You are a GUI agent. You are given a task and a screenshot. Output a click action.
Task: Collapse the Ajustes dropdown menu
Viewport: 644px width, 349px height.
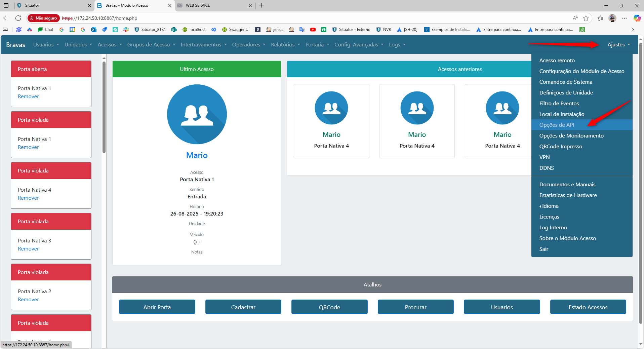(x=618, y=45)
